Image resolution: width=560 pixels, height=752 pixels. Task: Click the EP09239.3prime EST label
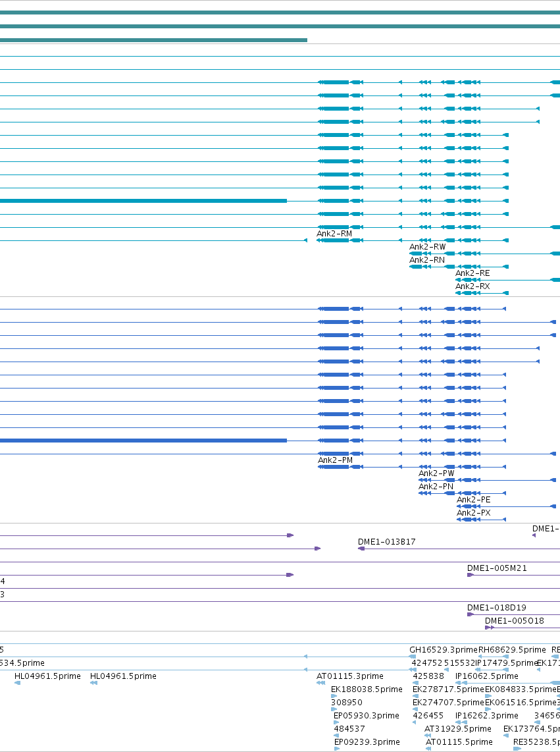point(367,742)
